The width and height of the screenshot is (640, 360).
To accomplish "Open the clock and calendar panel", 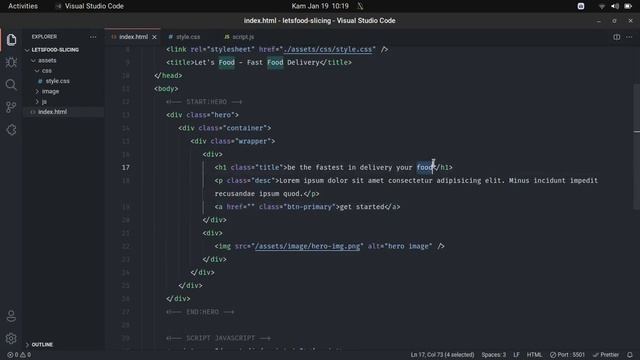I will 320,6.
